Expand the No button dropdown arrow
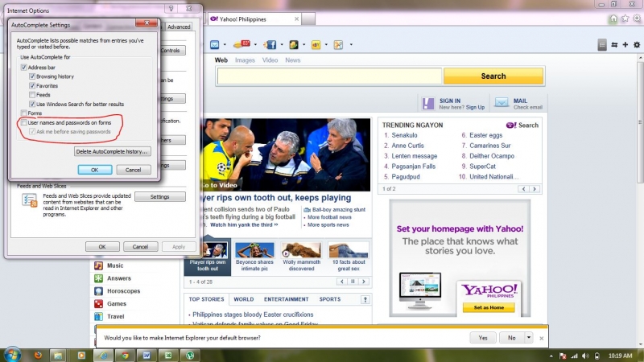 point(529,338)
